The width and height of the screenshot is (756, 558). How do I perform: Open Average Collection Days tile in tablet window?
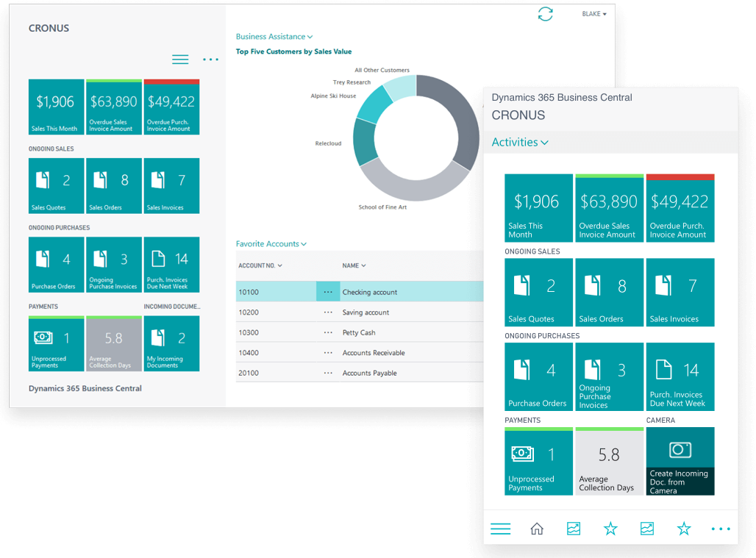(114, 343)
